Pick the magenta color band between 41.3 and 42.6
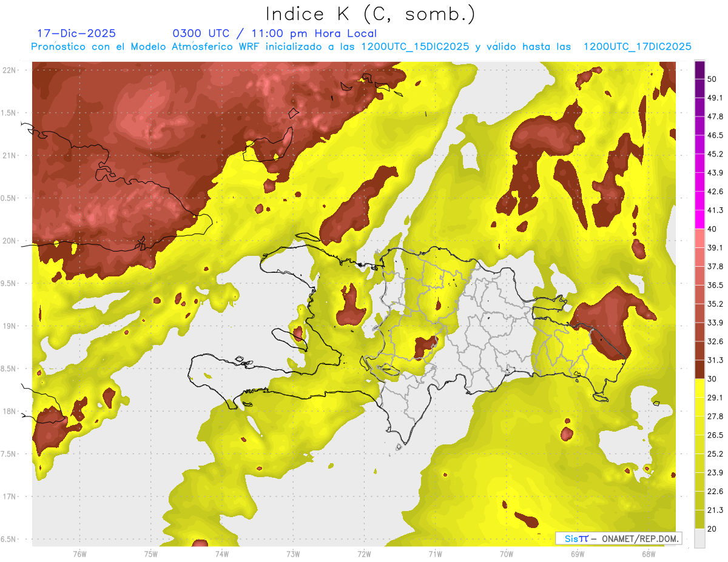The width and height of the screenshot is (728, 562). pos(699,201)
